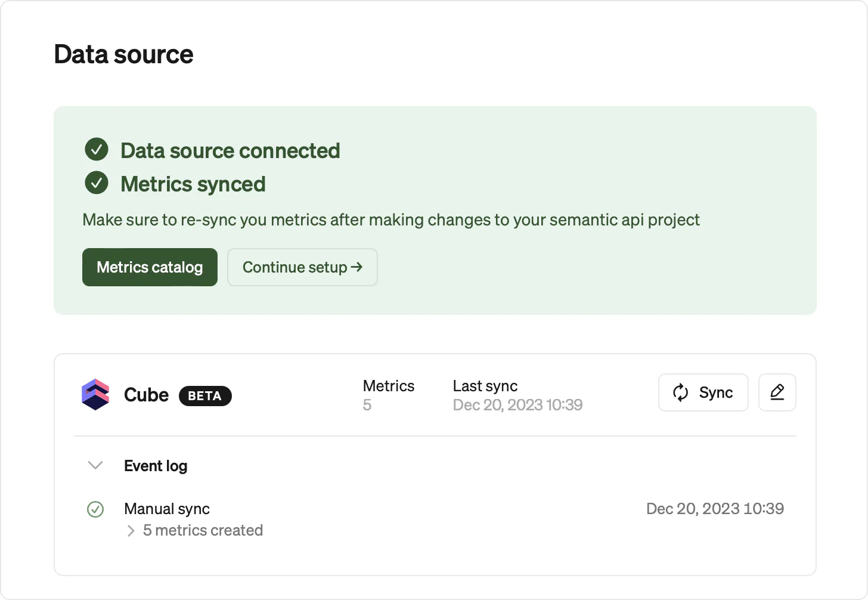Click the Manual sync timestamp on the right
868x600 pixels.
715,509
